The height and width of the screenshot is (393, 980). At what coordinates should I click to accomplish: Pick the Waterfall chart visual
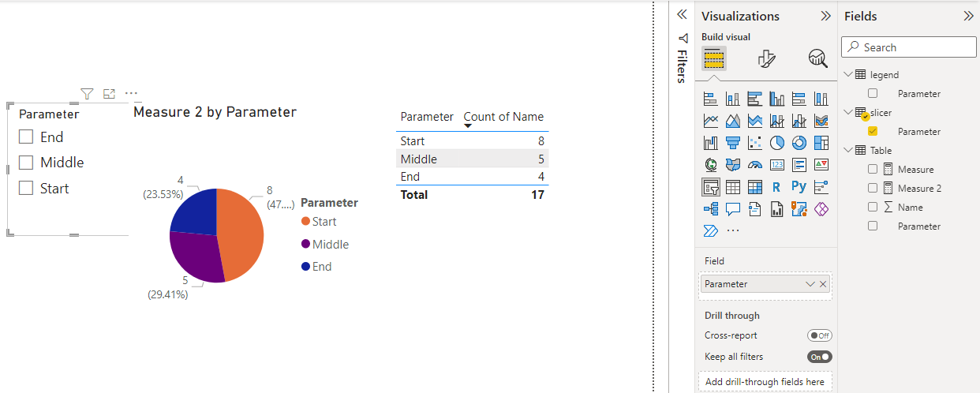tap(710, 143)
